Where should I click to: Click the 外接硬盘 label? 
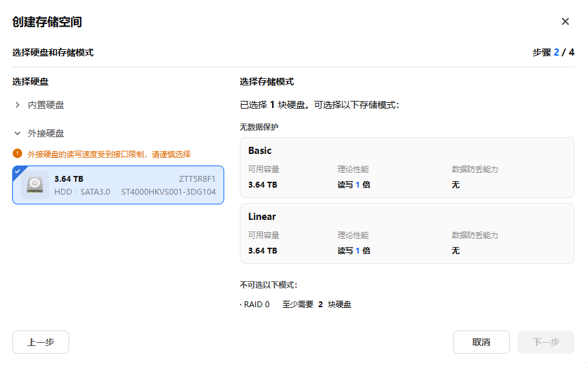46,133
